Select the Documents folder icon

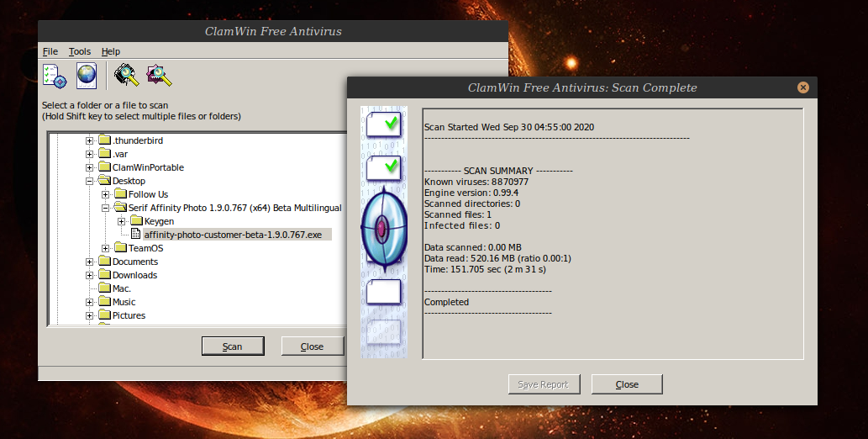click(x=105, y=261)
